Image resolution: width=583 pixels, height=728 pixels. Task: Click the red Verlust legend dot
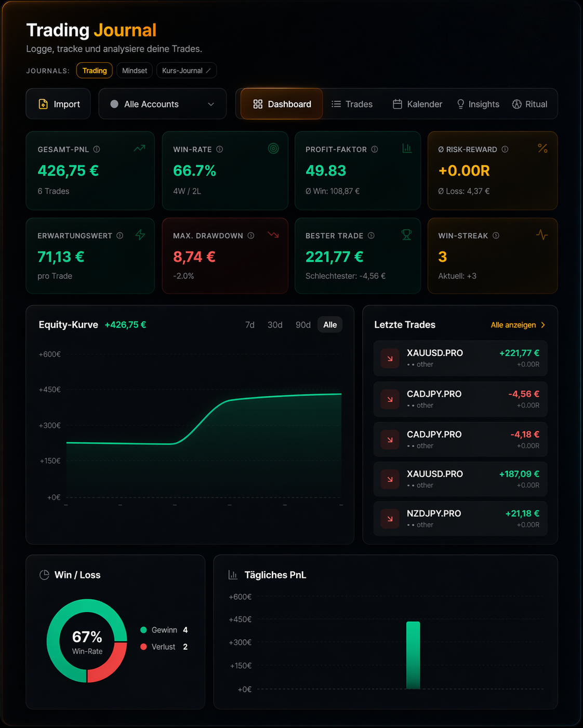(143, 646)
